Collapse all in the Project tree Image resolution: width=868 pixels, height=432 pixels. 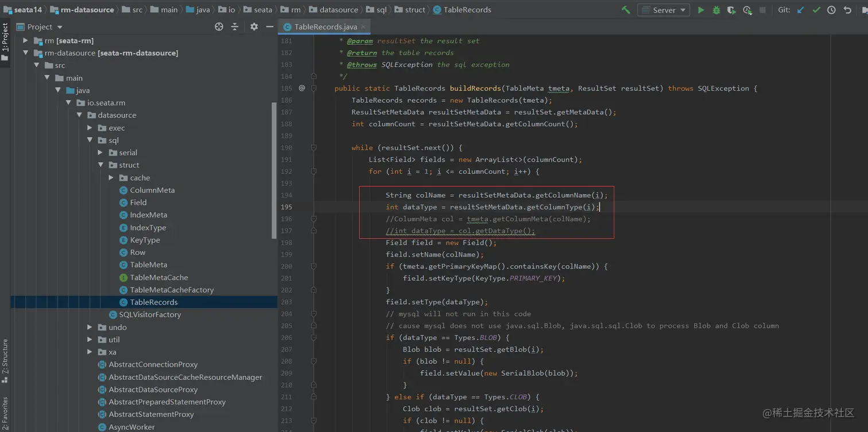[x=234, y=27]
